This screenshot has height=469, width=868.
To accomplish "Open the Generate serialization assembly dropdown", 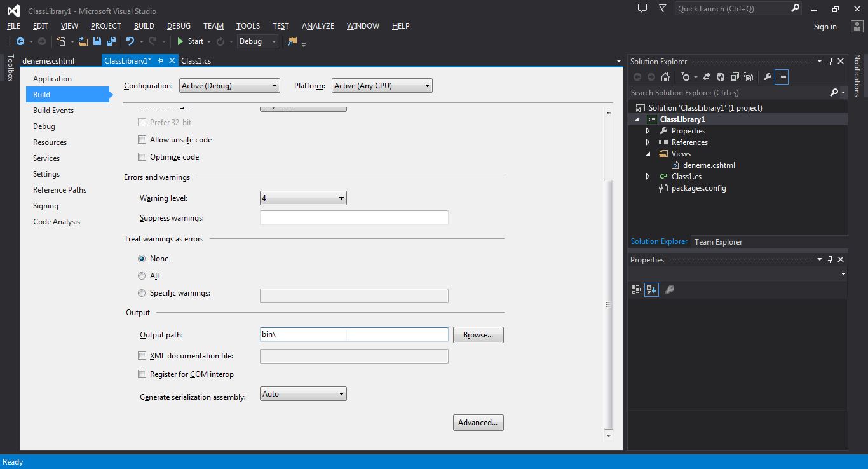I will (342, 393).
